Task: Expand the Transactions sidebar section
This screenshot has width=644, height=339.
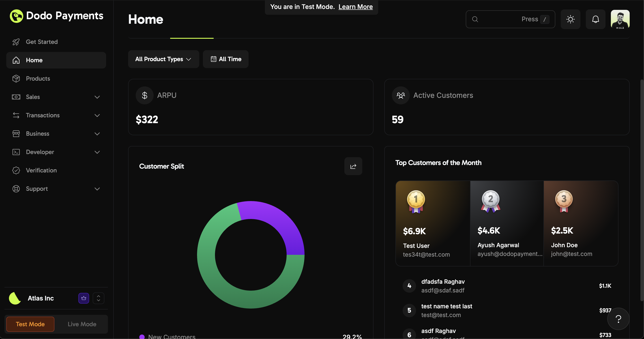Action: (x=42, y=115)
